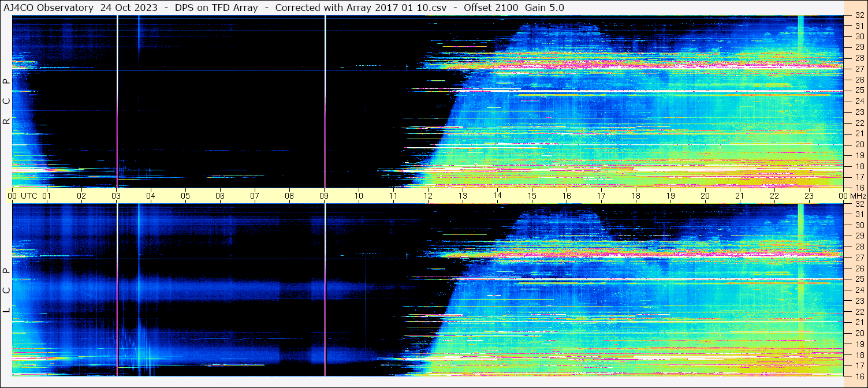This screenshot has height=388, width=868.
Task: Click the 20 MHz label on the upper frequency scale
Action: (859, 144)
